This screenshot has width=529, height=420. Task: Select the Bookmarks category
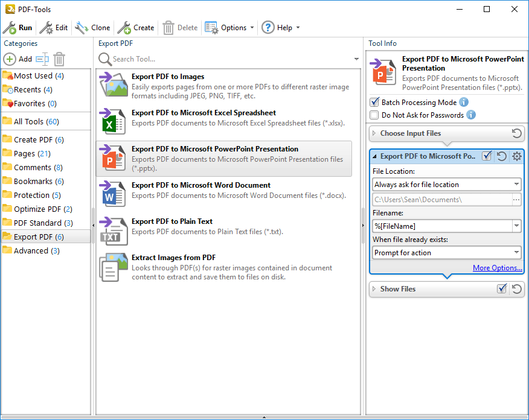tap(46, 181)
